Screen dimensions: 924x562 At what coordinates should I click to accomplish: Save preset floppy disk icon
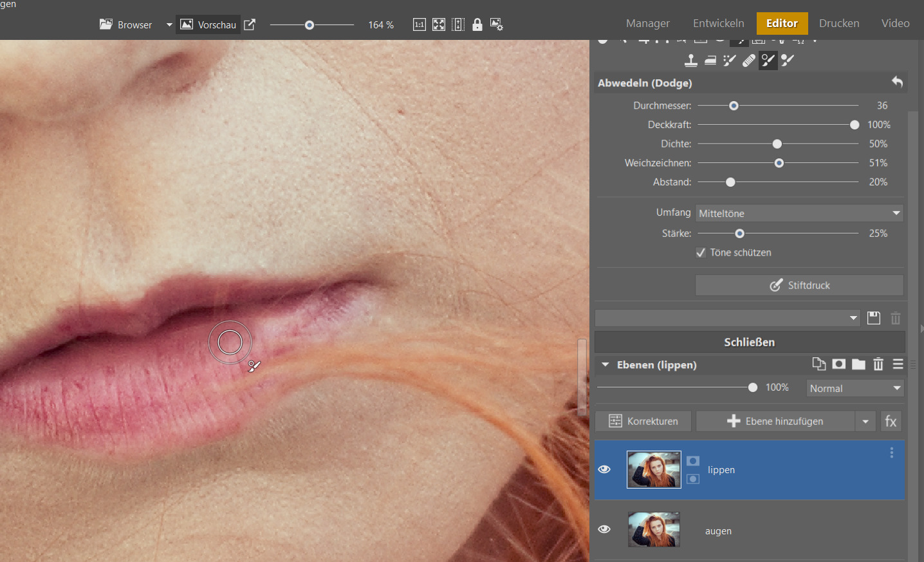874,318
